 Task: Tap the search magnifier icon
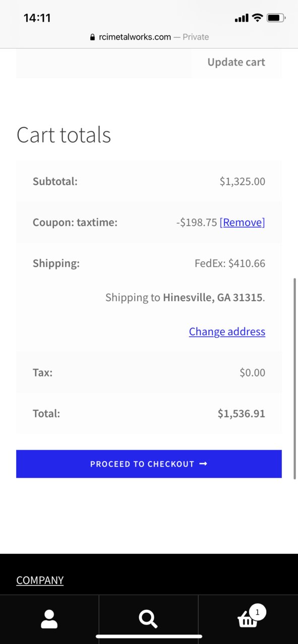pos(148,619)
